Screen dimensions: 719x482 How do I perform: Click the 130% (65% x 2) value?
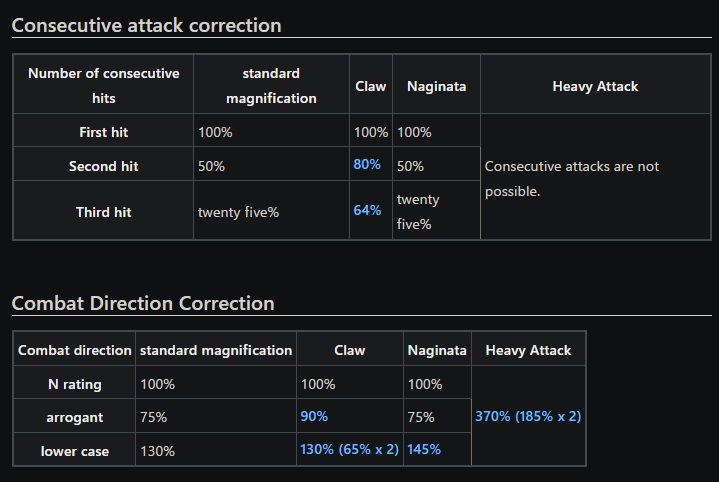(349, 449)
